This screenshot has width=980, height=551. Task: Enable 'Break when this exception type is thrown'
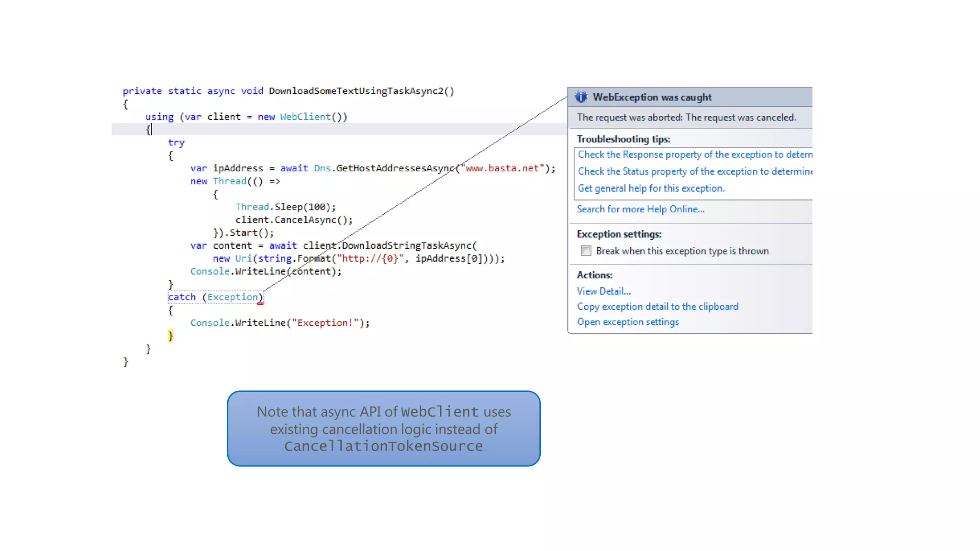586,251
